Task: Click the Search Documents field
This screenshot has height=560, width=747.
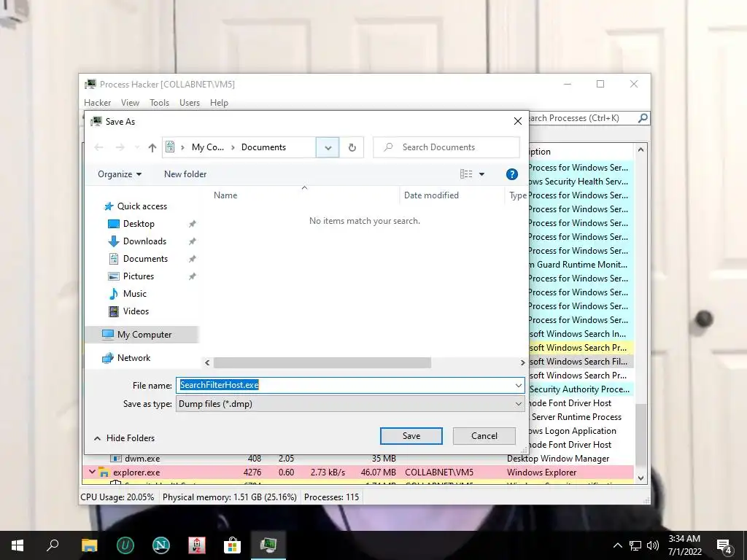Action: tap(446, 147)
